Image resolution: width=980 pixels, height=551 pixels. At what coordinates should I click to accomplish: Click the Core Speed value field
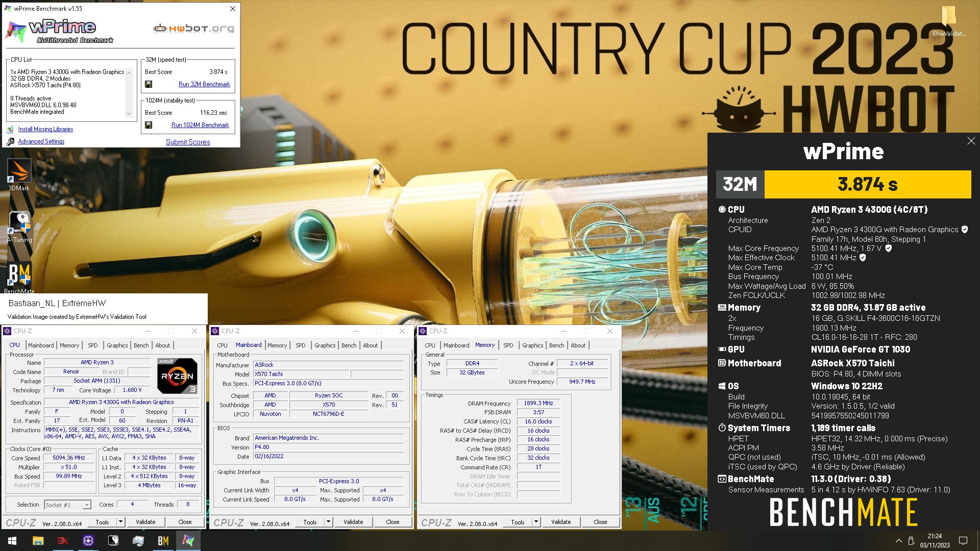69,458
